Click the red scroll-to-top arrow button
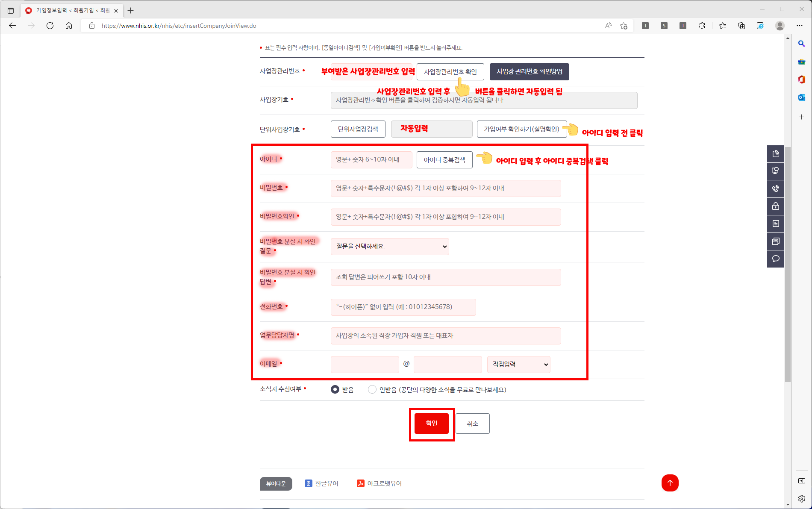Viewport: 812px width, 509px height. (670, 483)
